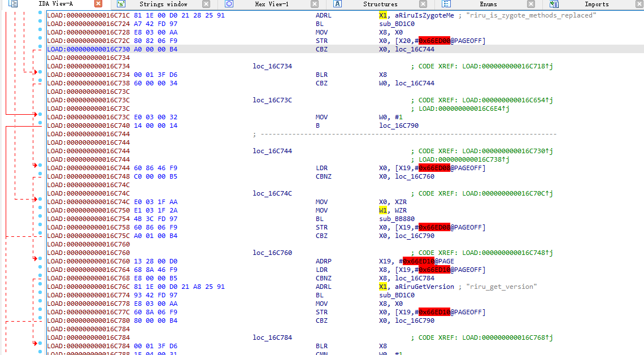Image resolution: width=644 pixels, height=355 pixels.
Task: Switch to the Strings window tab
Action: (163, 4)
